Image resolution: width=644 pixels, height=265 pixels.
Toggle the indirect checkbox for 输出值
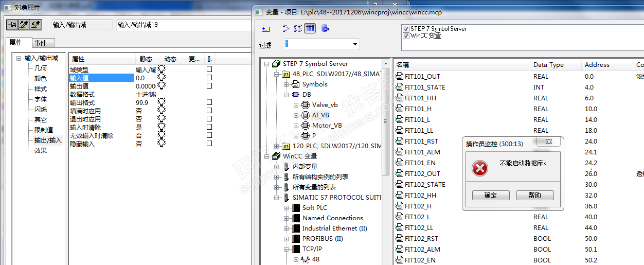[x=209, y=86]
